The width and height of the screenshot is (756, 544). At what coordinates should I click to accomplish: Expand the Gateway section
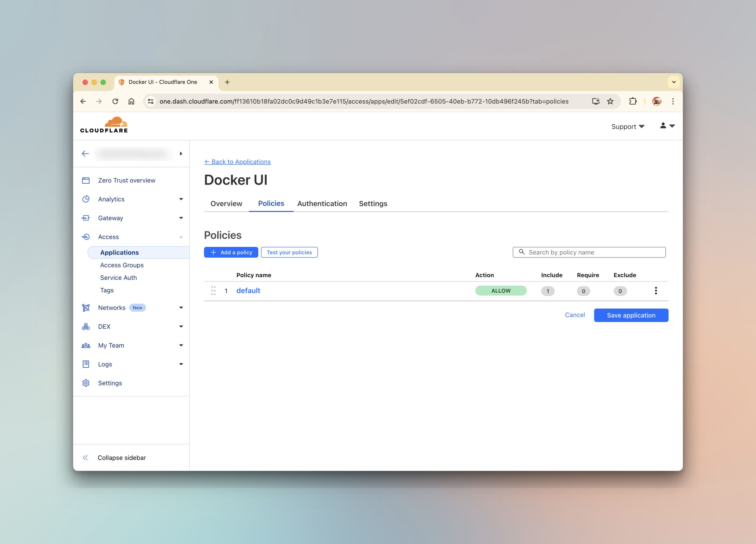pos(181,218)
